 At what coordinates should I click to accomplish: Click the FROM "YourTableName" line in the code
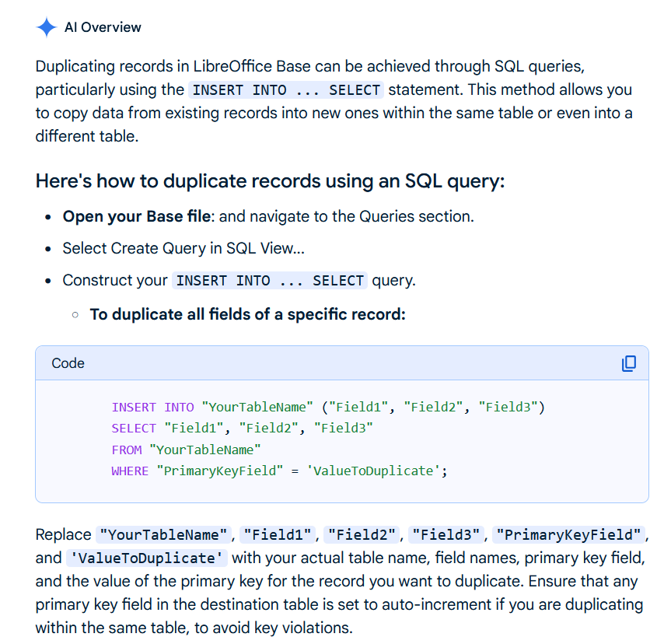coord(186,450)
